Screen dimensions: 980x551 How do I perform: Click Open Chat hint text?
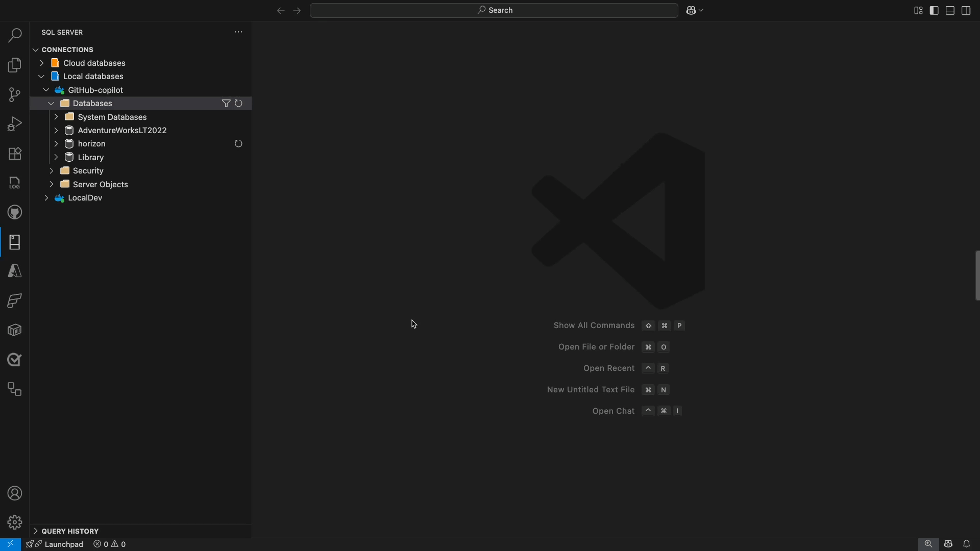(614, 411)
